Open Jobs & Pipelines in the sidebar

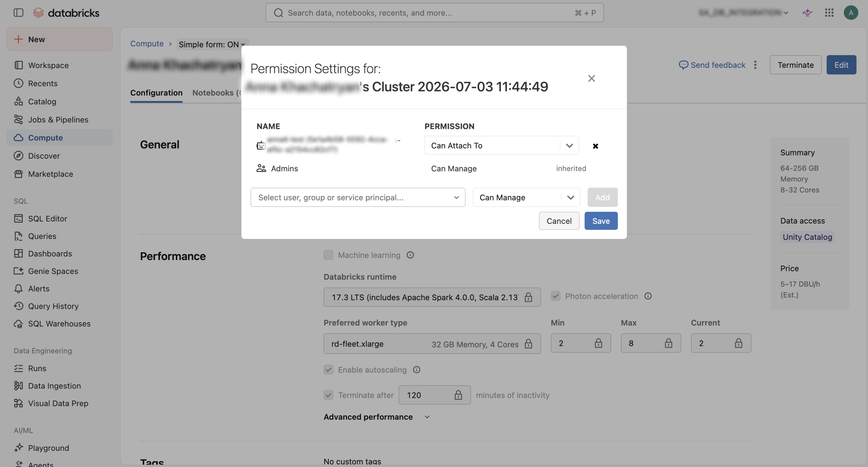coord(60,119)
